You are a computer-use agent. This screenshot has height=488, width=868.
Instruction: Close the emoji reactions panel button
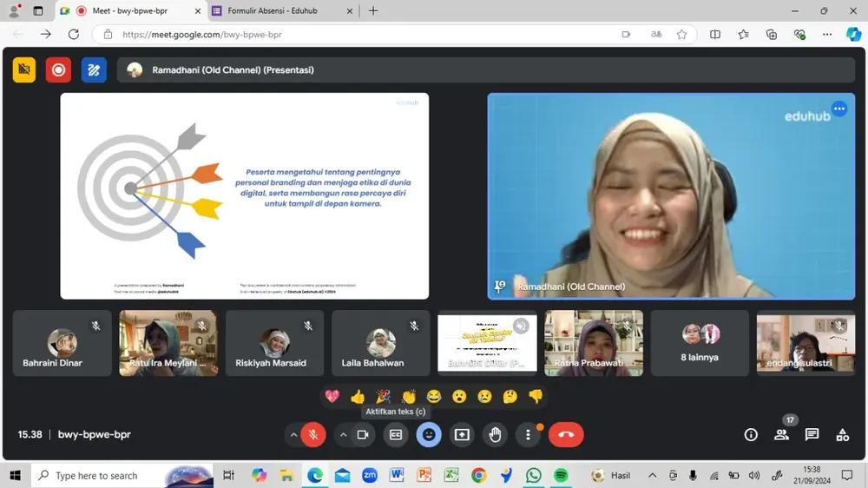click(429, 435)
